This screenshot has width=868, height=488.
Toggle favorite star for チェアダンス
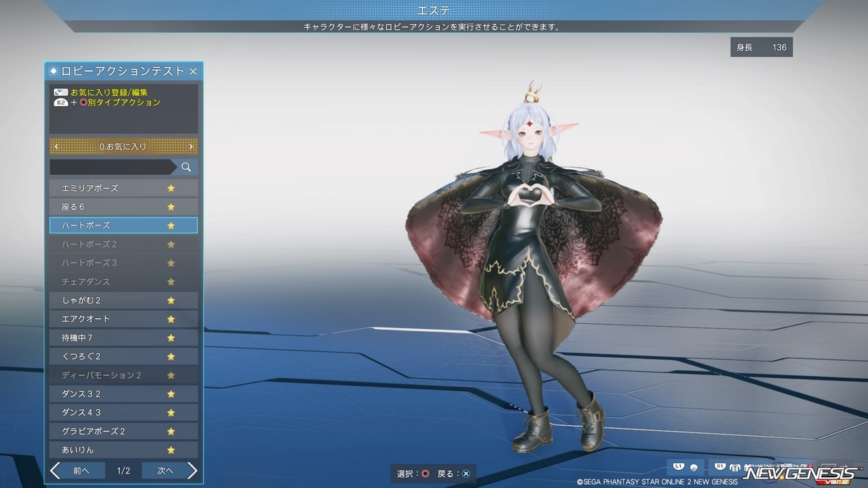tap(171, 282)
